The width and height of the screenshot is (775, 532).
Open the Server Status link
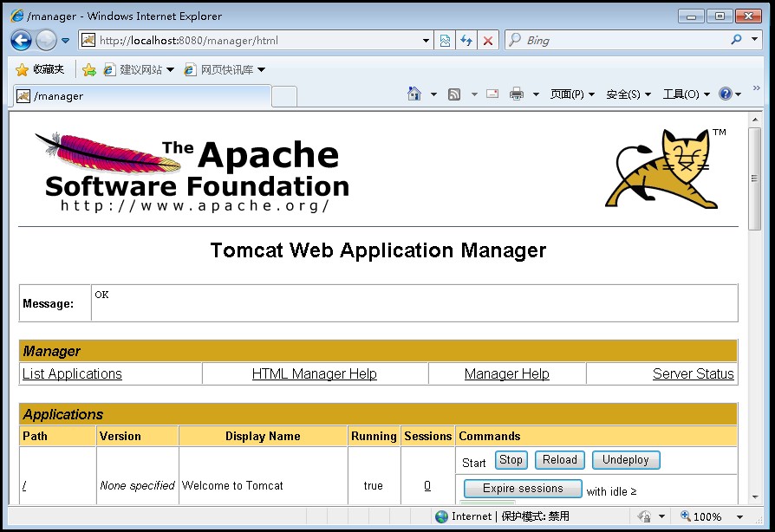[693, 373]
